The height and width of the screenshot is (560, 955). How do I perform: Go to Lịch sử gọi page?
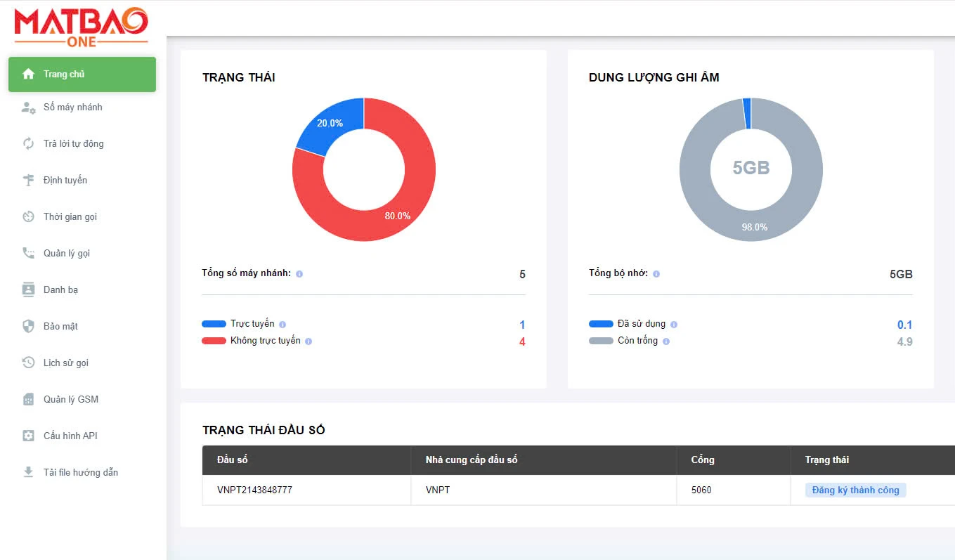pos(66,363)
